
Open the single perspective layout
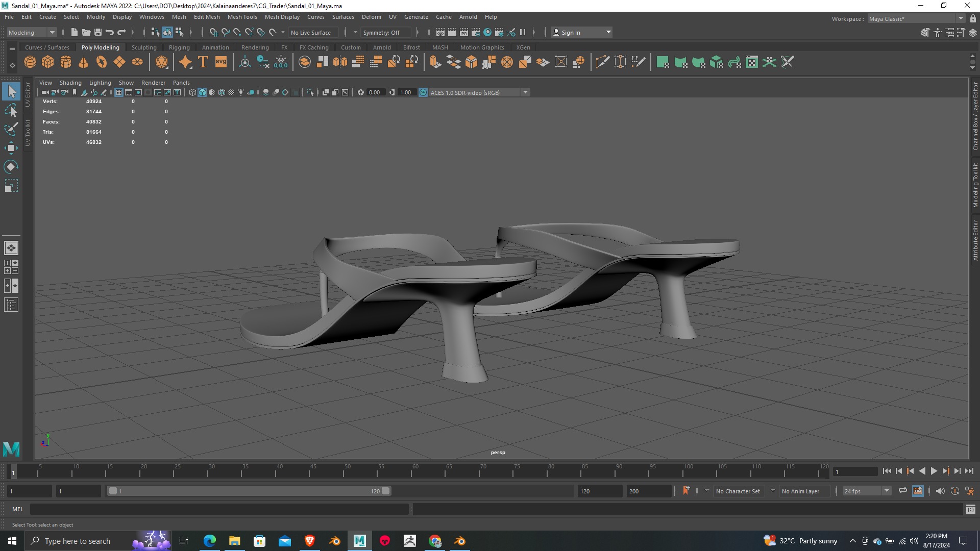pos(11,248)
